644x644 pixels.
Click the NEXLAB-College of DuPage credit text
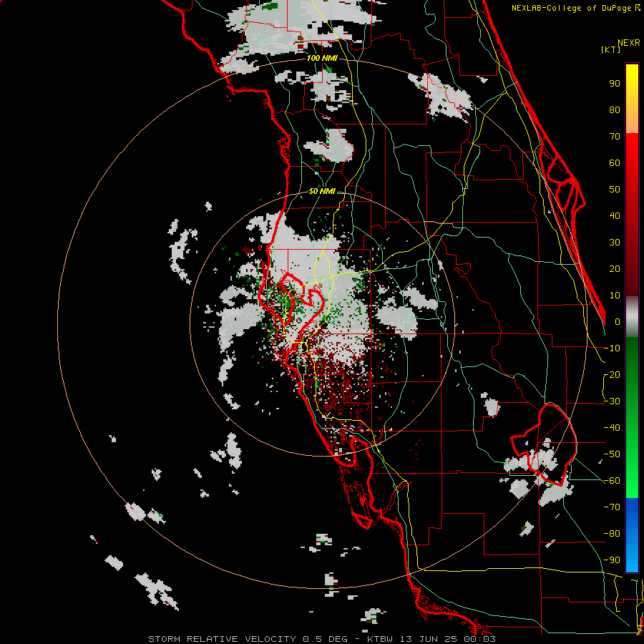pyautogui.click(x=576, y=8)
